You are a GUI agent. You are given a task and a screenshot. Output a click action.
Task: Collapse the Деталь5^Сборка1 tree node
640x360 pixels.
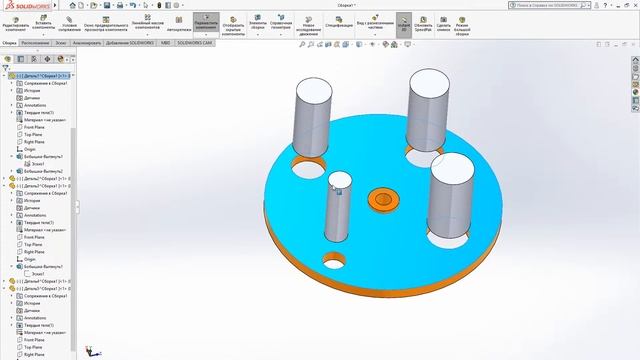pos(4,289)
